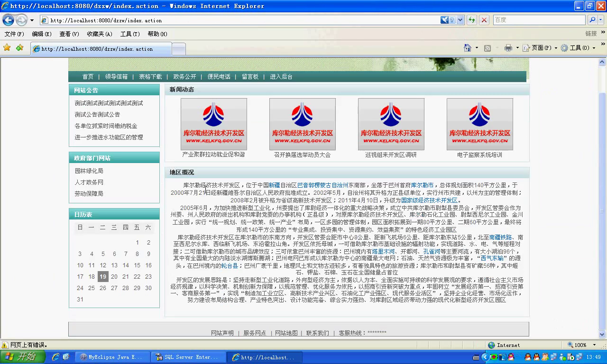Open the 工具(O) gear command bar dropdown
The width and height of the screenshot is (607, 364).
(578, 48)
